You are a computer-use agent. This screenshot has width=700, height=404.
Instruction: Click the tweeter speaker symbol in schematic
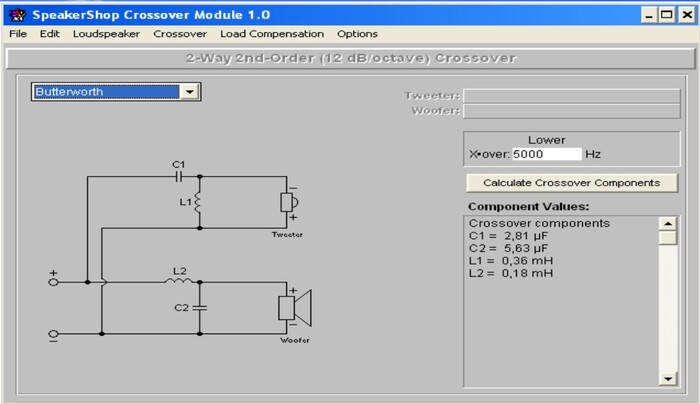point(289,202)
